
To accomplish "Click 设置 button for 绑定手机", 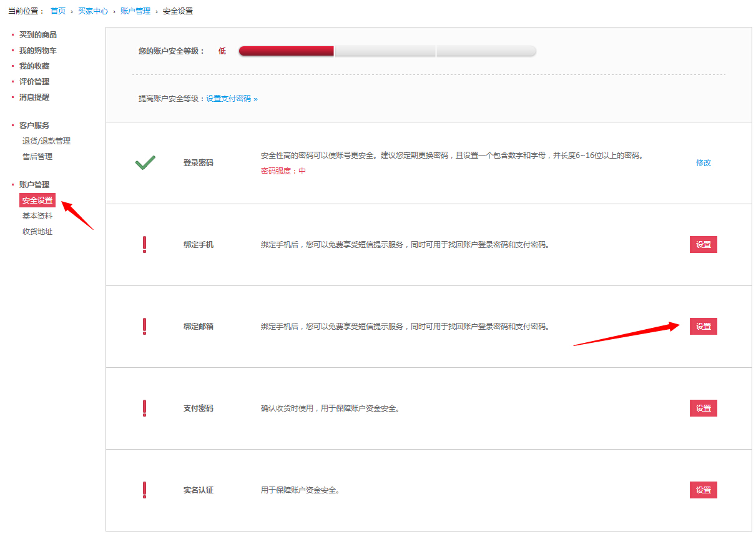I will pyautogui.click(x=704, y=245).
